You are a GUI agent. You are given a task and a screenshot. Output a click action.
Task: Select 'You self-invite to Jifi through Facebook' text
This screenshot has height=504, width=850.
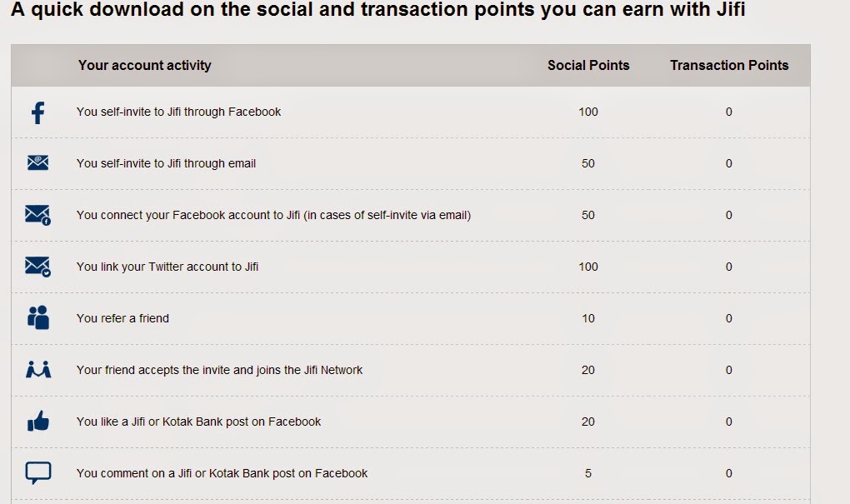(x=178, y=112)
